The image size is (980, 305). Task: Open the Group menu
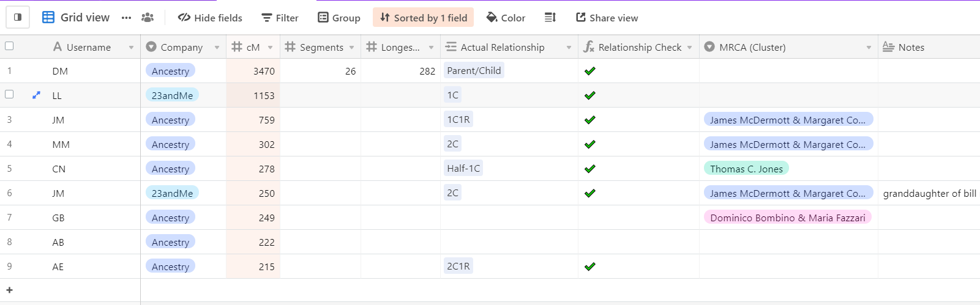pos(339,18)
